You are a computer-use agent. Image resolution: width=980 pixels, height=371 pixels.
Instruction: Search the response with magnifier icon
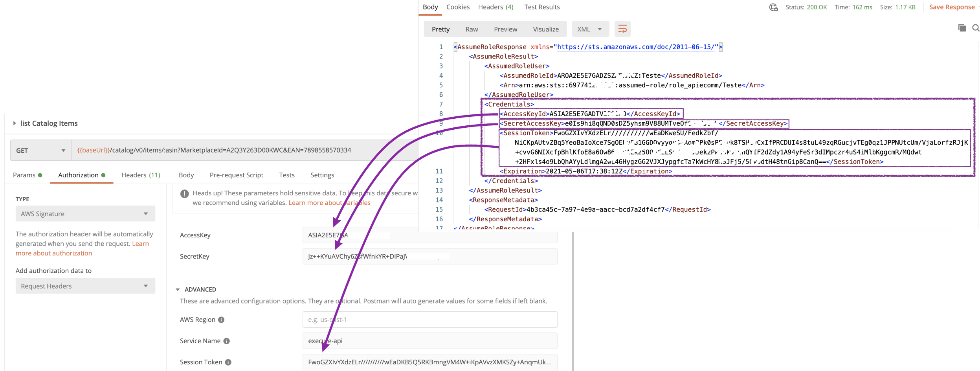976,28
